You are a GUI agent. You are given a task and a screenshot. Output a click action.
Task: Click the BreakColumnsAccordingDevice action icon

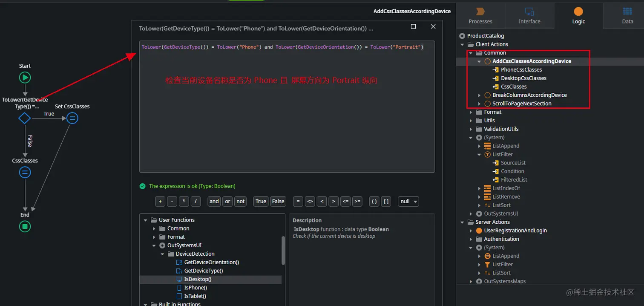click(487, 95)
